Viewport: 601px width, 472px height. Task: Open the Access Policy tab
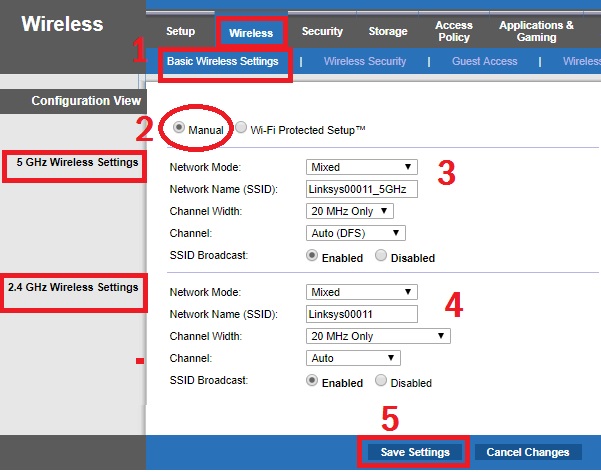pyautogui.click(x=454, y=31)
